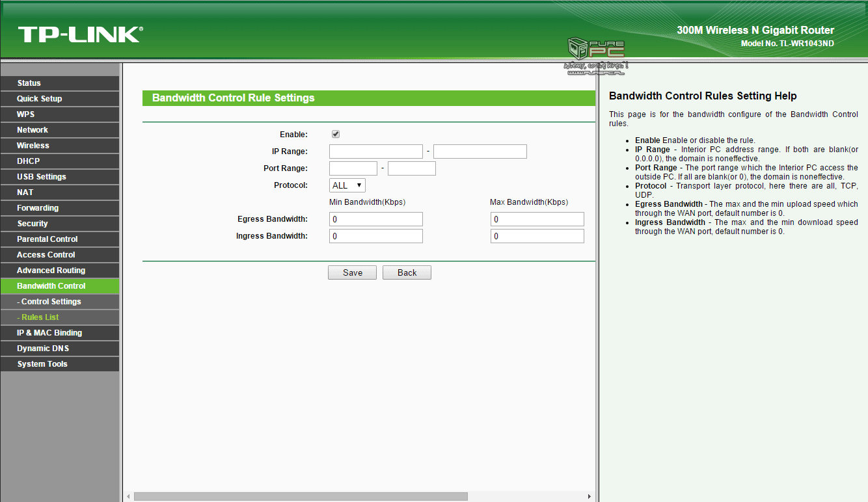Select Rules List submenu item
The height and width of the screenshot is (502, 868).
[x=60, y=317]
